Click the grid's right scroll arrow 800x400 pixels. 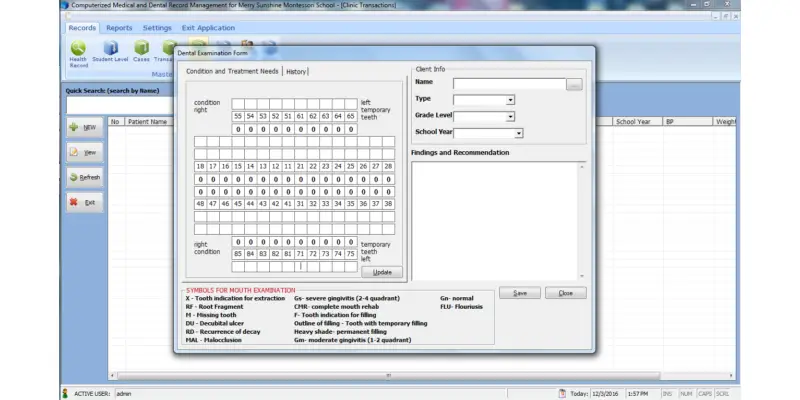point(732,376)
